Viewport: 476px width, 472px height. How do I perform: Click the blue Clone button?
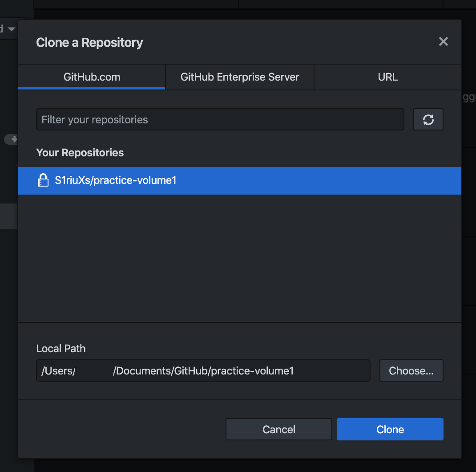[390, 429]
